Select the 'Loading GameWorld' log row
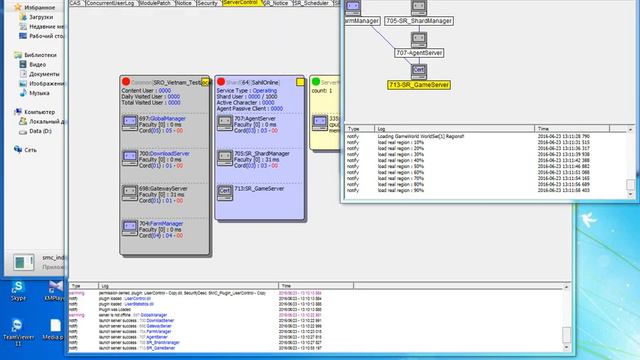Screen dimensions: 640x360 click(x=486, y=136)
